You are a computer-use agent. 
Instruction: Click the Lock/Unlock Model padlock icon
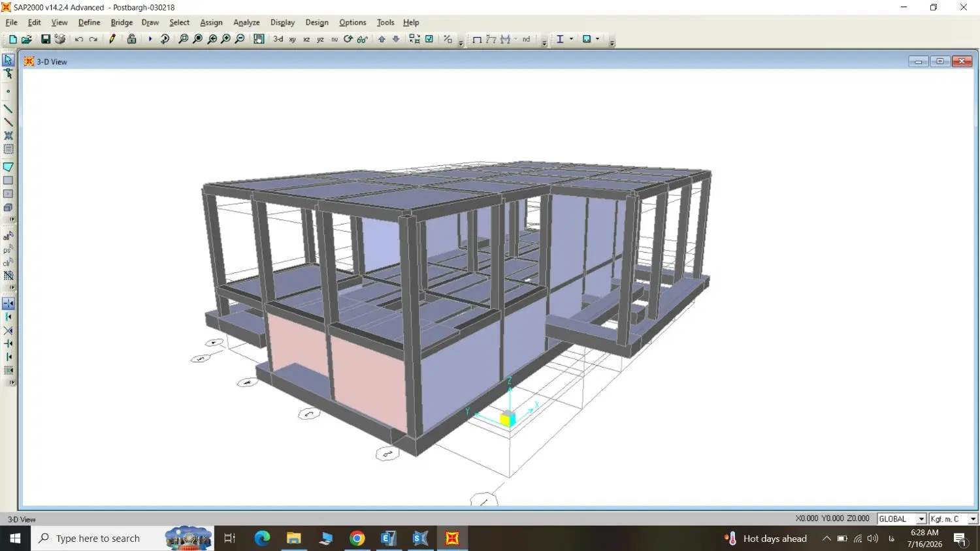point(131,39)
